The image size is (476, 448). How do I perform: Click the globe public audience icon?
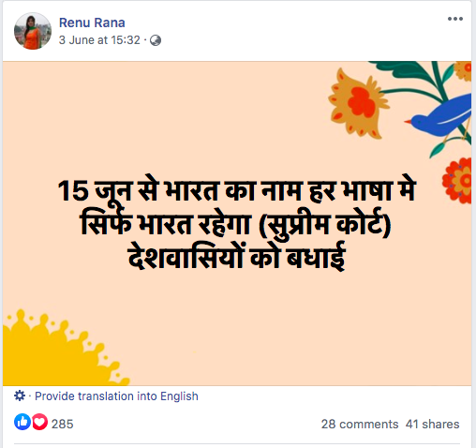click(x=156, y=40)
